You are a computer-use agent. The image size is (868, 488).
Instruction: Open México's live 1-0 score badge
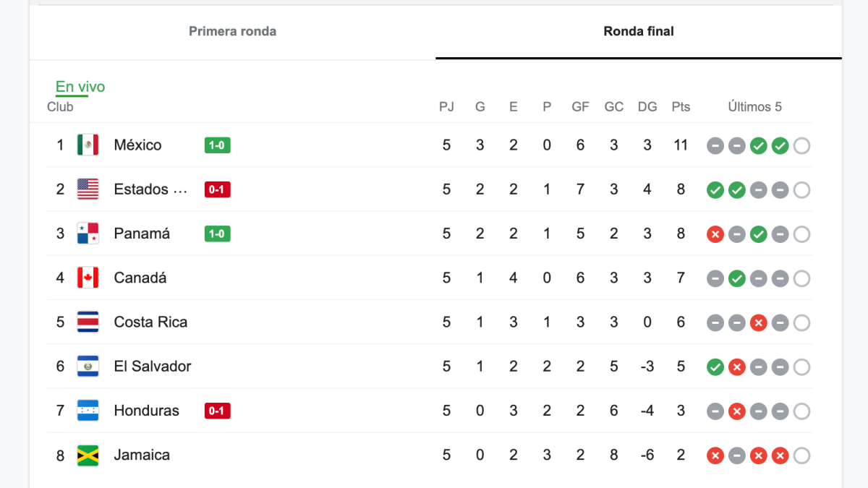pyautogui.click(x=217, y=145)
